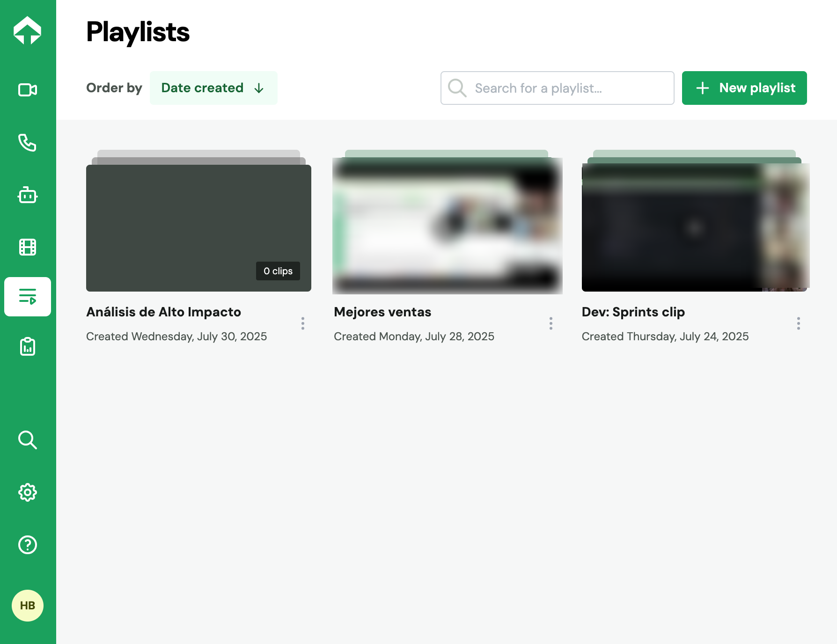
Task: Open the video camera meetings icon
Action: 28,90
